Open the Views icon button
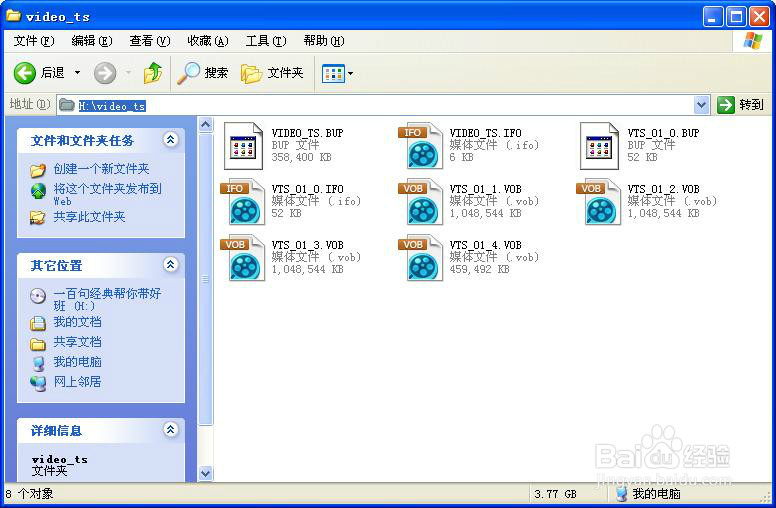The height and width of the screenshot is (508, 776). click(x=333, y=74)
